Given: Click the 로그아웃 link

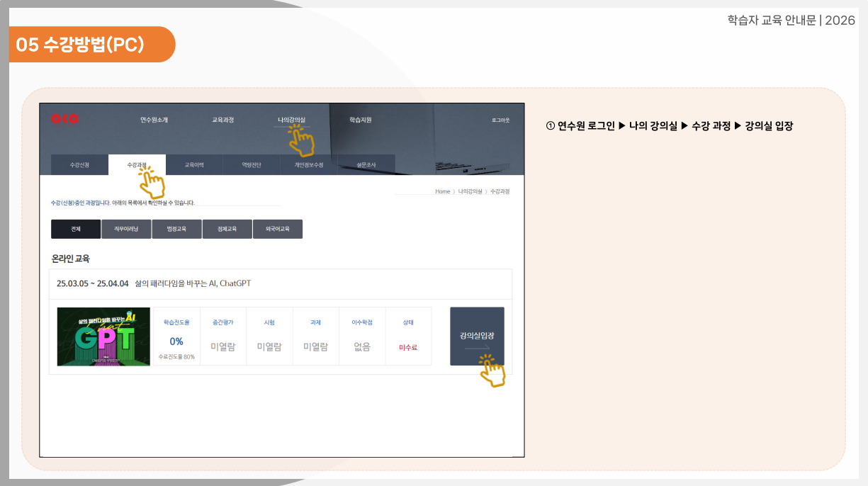Looking at the screenshot, I should [x=500, y=120].
